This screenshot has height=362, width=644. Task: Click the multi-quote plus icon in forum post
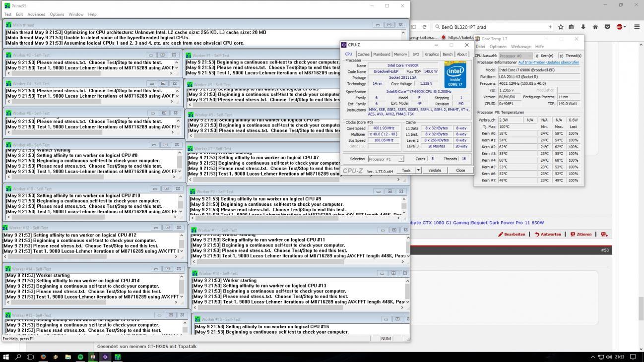click(x=604, y=234)
